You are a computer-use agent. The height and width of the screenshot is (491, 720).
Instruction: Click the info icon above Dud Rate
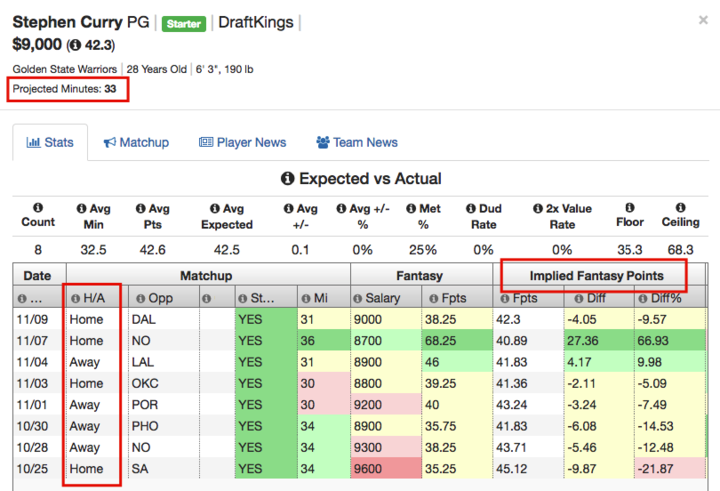click(484, 209)
